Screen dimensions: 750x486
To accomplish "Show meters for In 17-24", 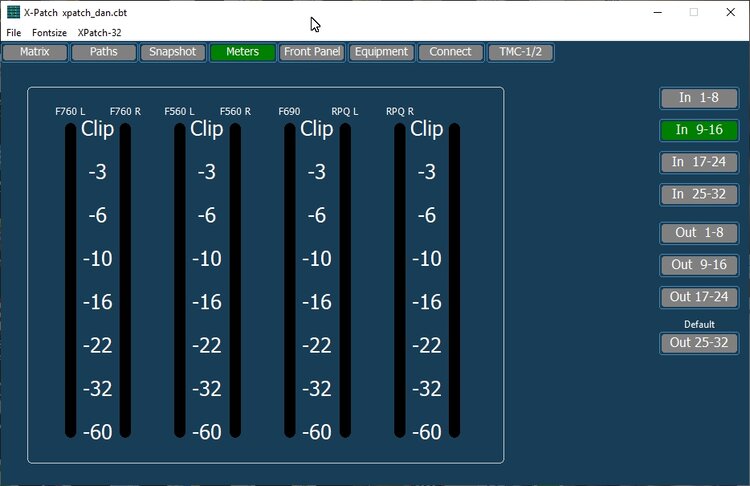I will point(699,162).
